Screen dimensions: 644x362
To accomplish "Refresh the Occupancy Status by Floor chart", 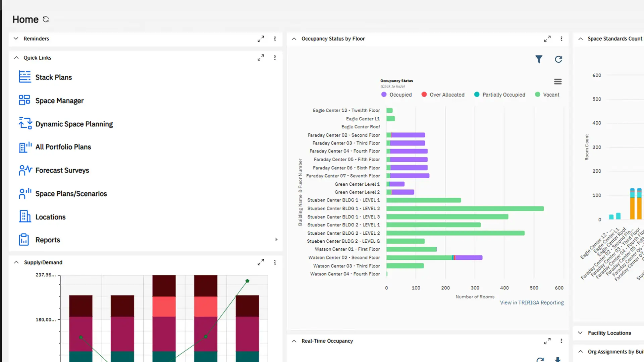I will tap(558, 59).
